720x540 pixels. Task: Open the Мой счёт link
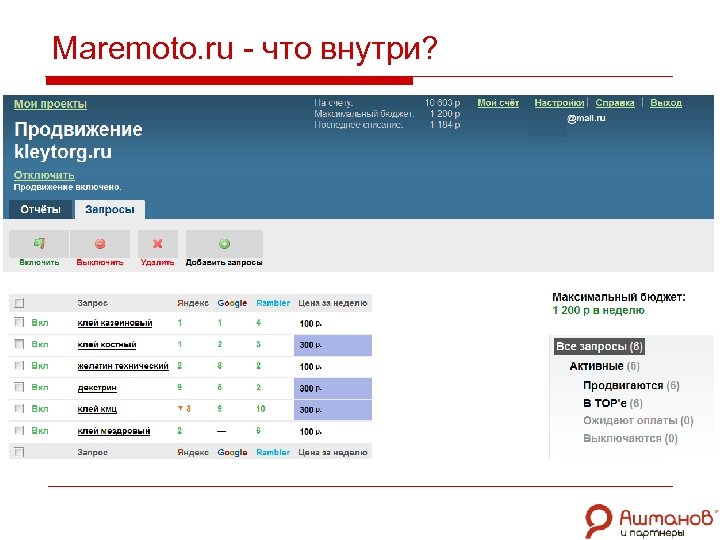(498, 103)
